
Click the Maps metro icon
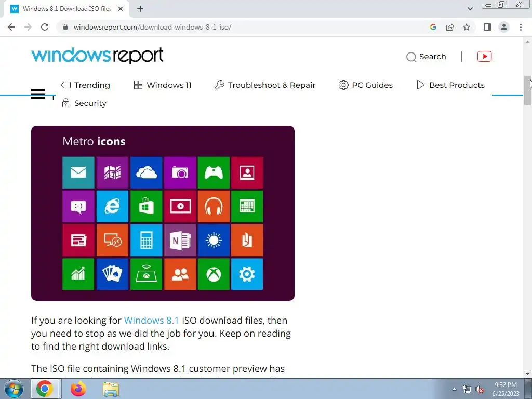point(112,172)
